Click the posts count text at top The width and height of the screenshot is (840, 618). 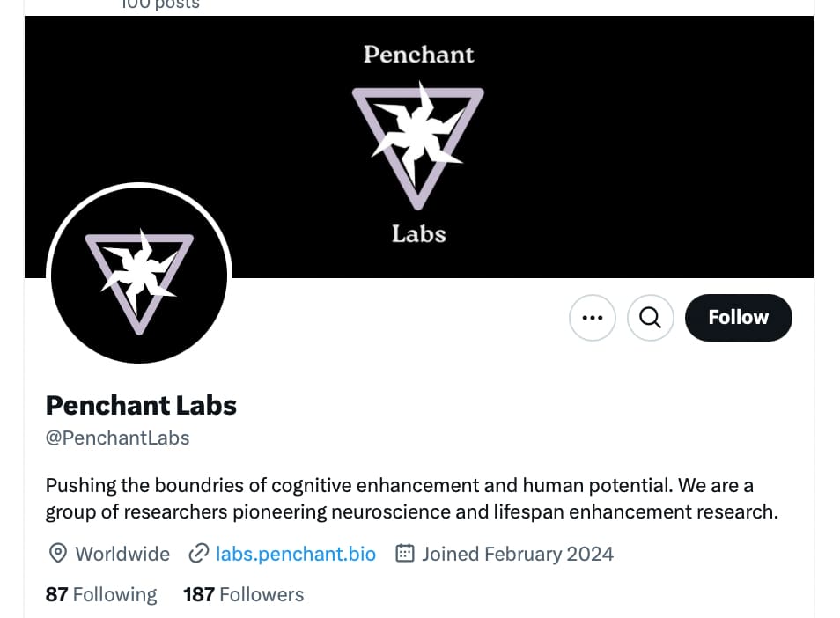tap(160, 4)
